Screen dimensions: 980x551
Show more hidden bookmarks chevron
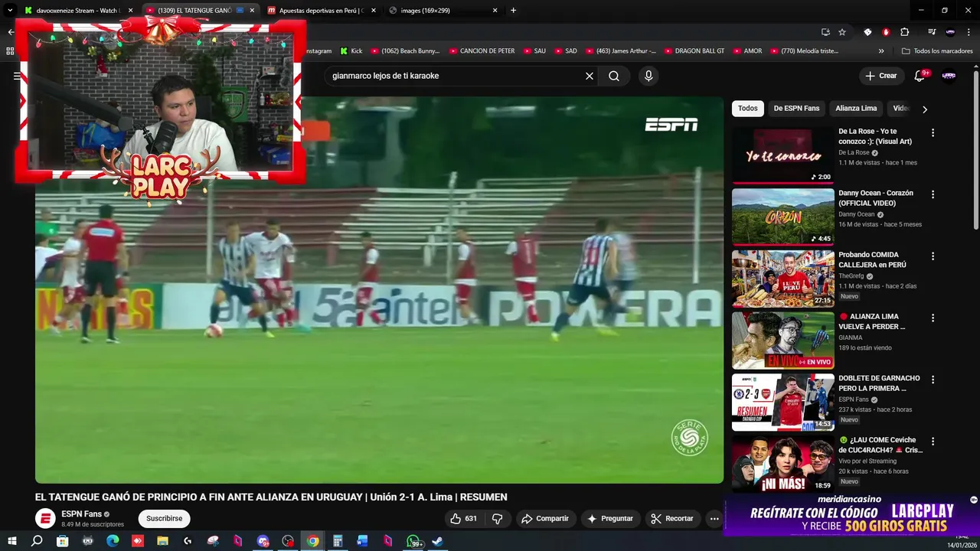pyautogui.click(x=881, y=51)
